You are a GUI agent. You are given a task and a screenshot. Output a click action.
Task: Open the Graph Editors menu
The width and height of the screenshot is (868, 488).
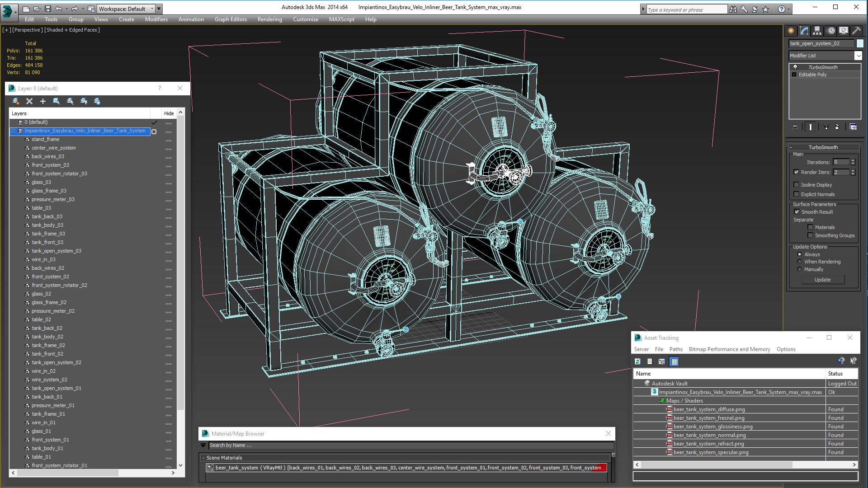(231, 19)
